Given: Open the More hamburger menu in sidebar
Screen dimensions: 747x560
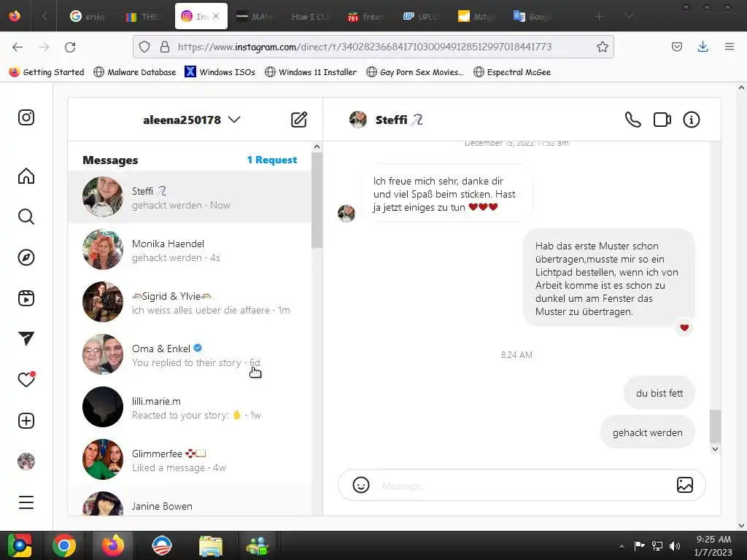Looking at the screenshot, I should point(26,502).
